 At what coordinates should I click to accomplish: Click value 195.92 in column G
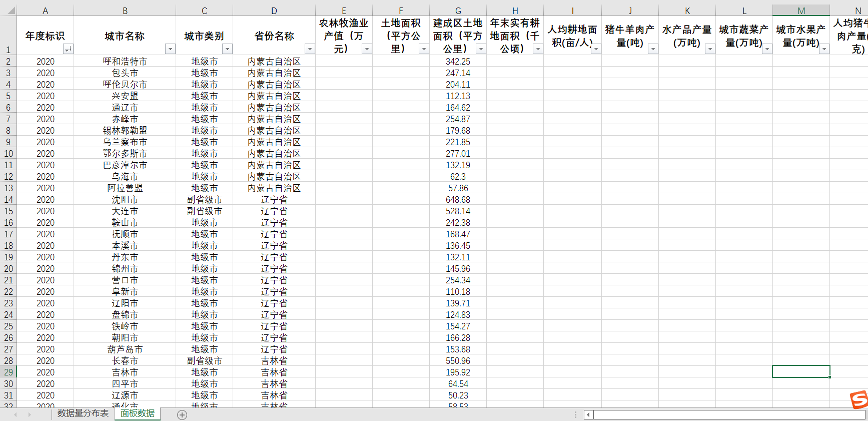(x=458, y=372)
